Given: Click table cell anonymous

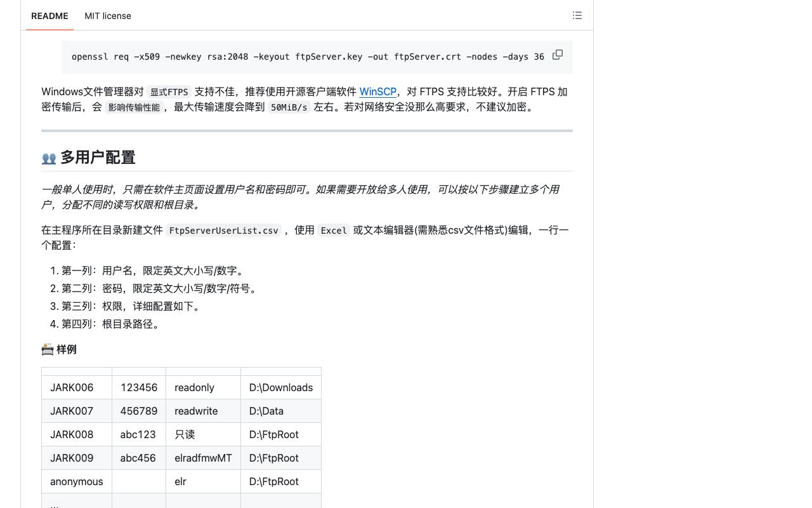Looking at the screenshot, I should [x=77, y=481].
